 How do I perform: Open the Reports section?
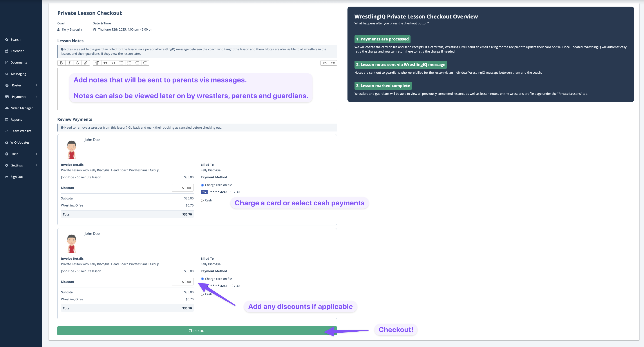coord(16,120)
